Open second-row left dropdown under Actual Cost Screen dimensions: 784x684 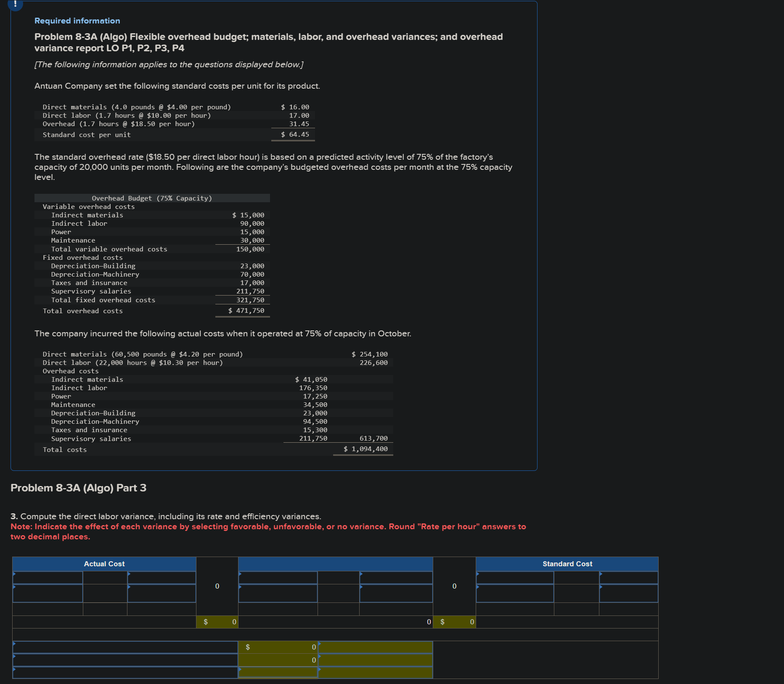point(48,593)
